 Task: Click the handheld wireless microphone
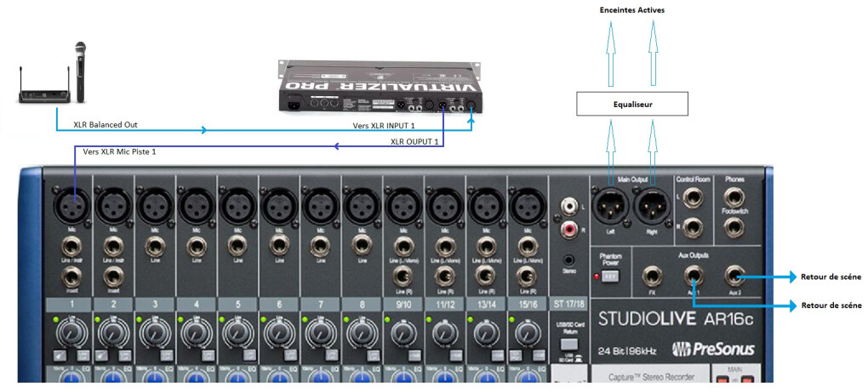pyautogui.click(x=81, y=72)
